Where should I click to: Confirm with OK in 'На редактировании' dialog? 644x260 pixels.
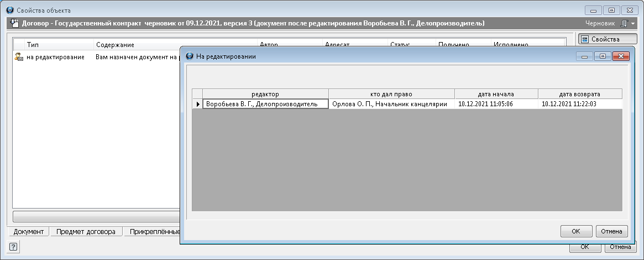575,231
